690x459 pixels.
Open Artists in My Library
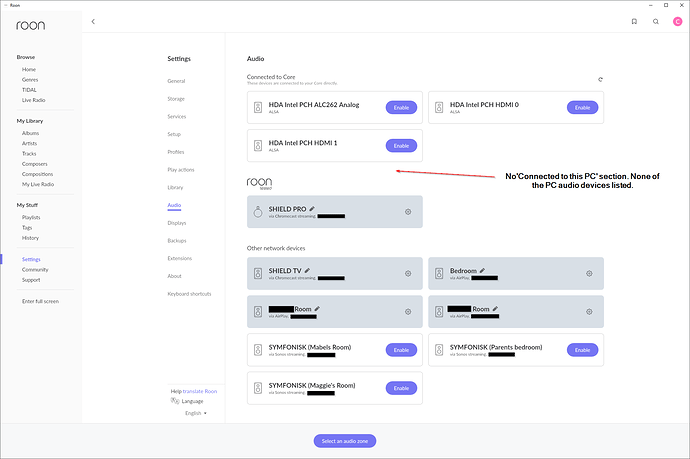[29, 143]
